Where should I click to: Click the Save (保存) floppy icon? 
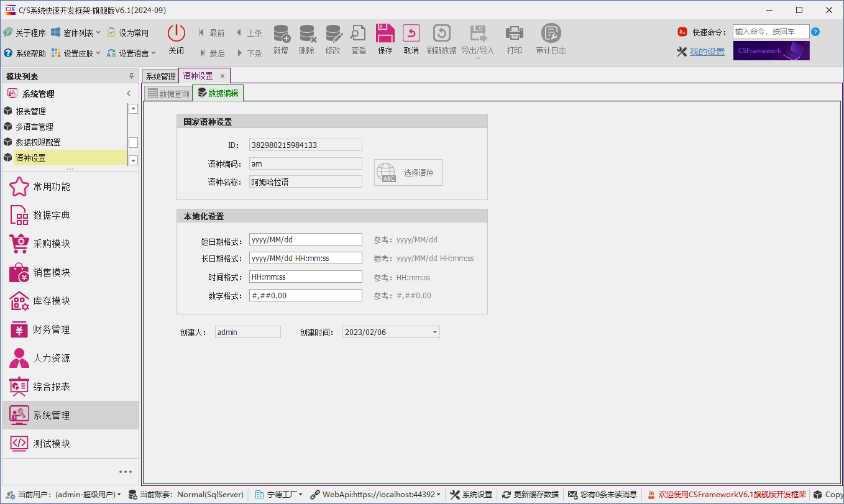385,34
